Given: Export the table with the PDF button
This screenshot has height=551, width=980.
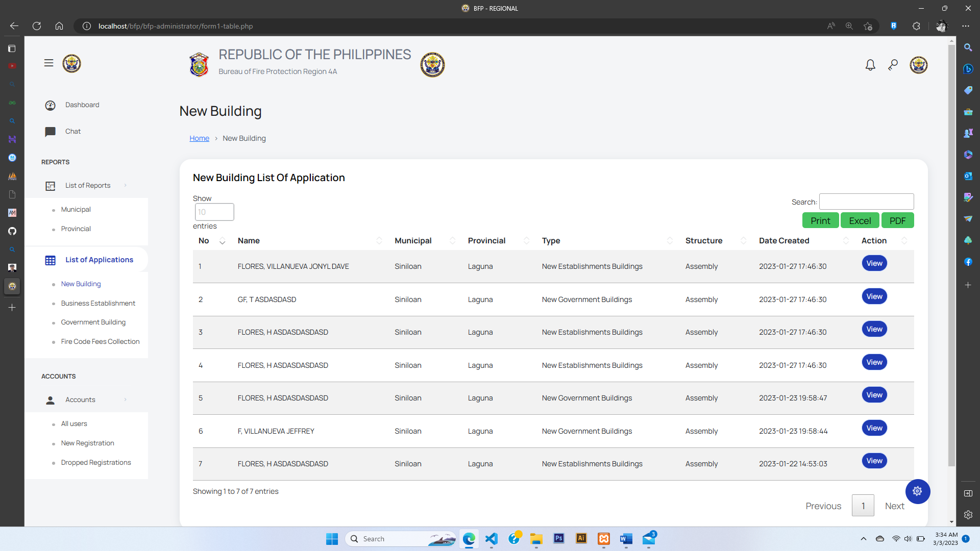Looking at the screenshot, I should [x=897, y=221].
